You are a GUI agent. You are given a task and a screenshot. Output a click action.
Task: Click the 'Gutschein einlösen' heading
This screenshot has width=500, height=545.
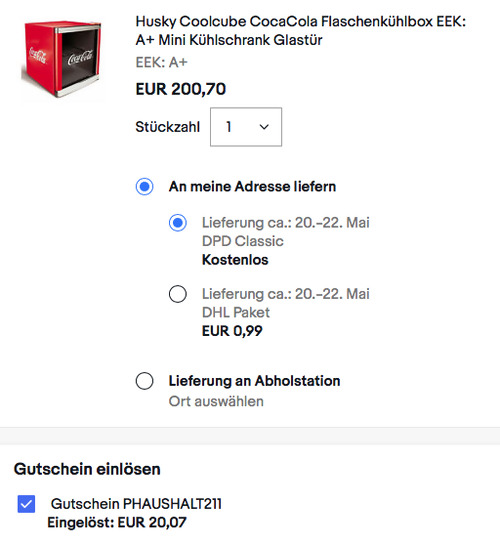tap(87, 469)
